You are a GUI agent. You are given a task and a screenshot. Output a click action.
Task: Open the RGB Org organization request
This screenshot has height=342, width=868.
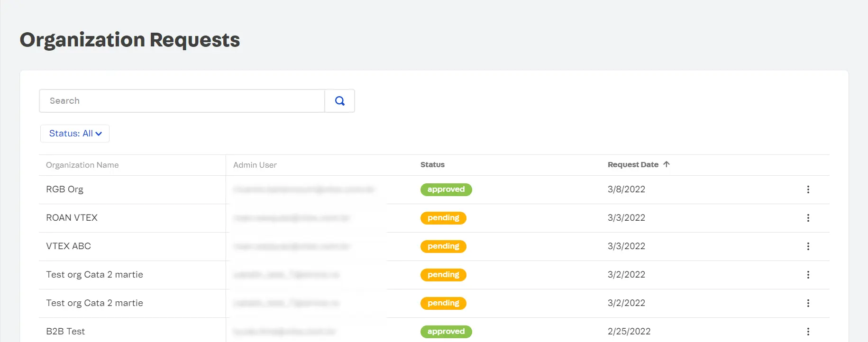tap(64, 189)
